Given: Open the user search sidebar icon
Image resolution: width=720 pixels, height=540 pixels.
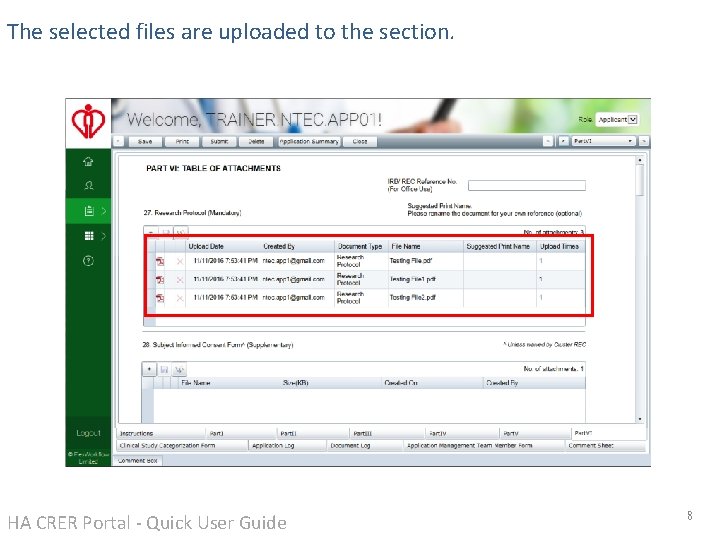Looking at the screenshot, I should click(89, 185).
